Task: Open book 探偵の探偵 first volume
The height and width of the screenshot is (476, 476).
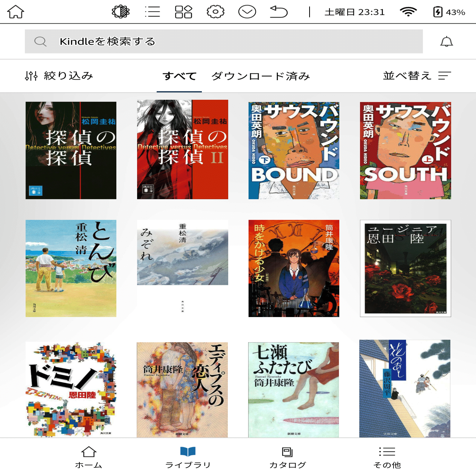Action: 71,150
